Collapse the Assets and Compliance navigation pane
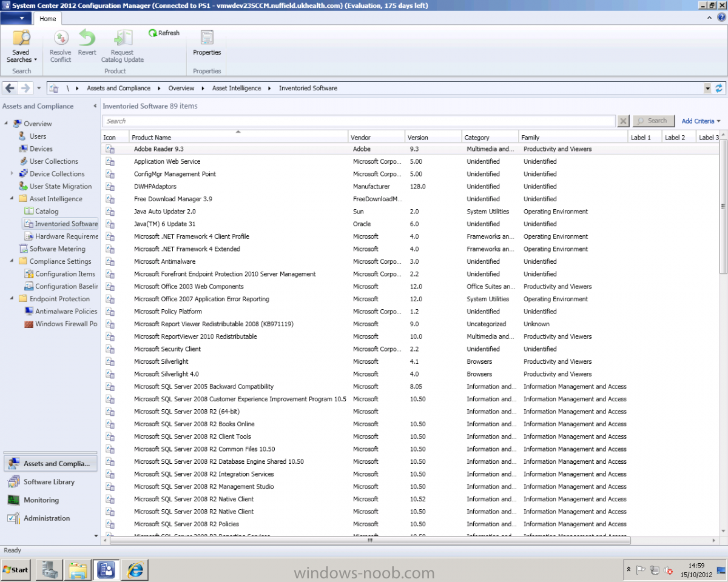728x582 pixels. pyautogui.click(x=95, y=106)
